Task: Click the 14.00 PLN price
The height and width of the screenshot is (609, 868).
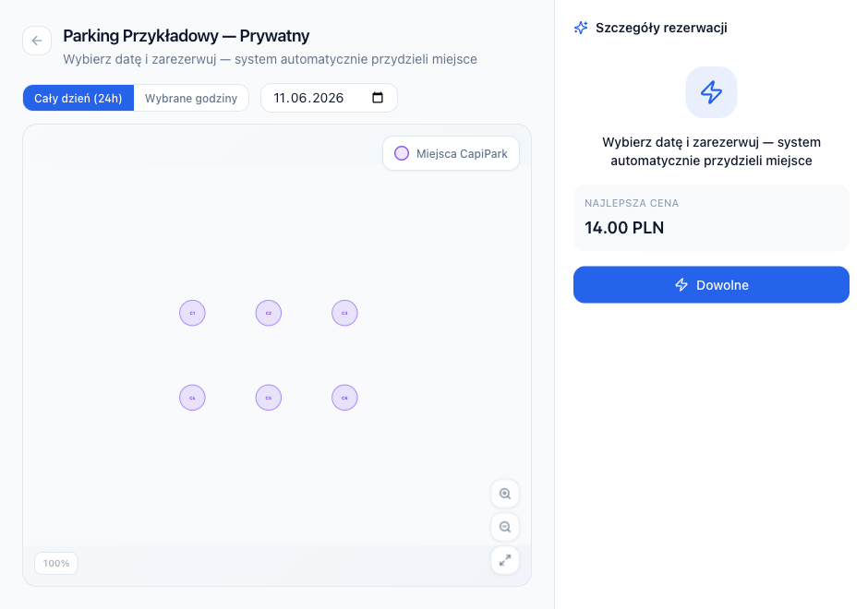Action: coord(624,227)
